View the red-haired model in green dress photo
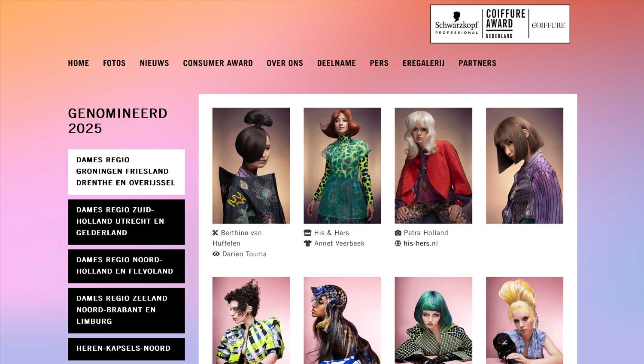The height and width of the screenshot is (364, 644). click(342, 165)
